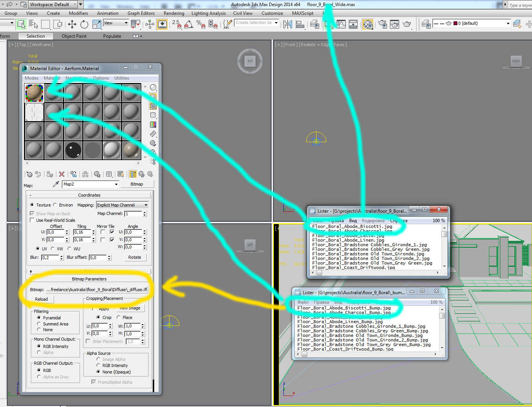Toggle sample Background checker icon

point(153,106)
